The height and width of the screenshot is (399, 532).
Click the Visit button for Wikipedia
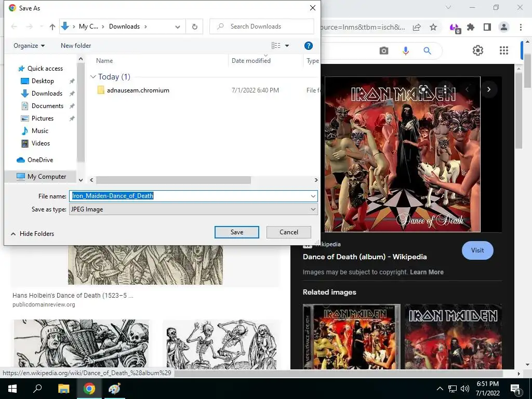click(477, 250)
